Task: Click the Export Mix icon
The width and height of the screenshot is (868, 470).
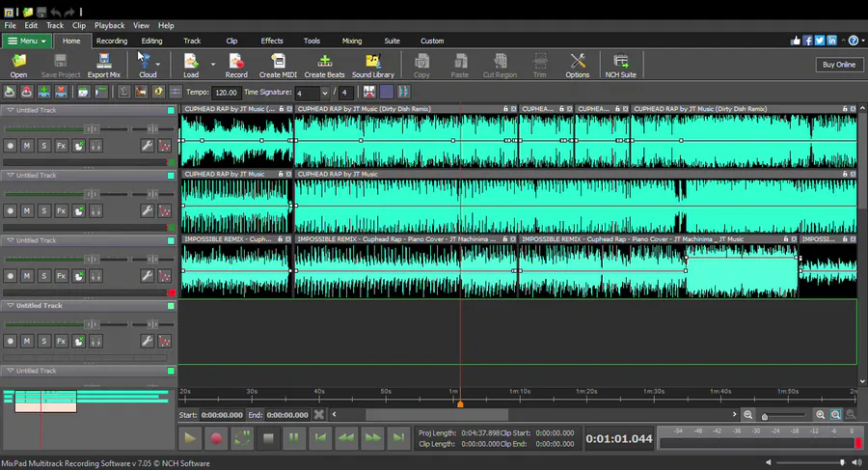Action: tap(103, 65)
